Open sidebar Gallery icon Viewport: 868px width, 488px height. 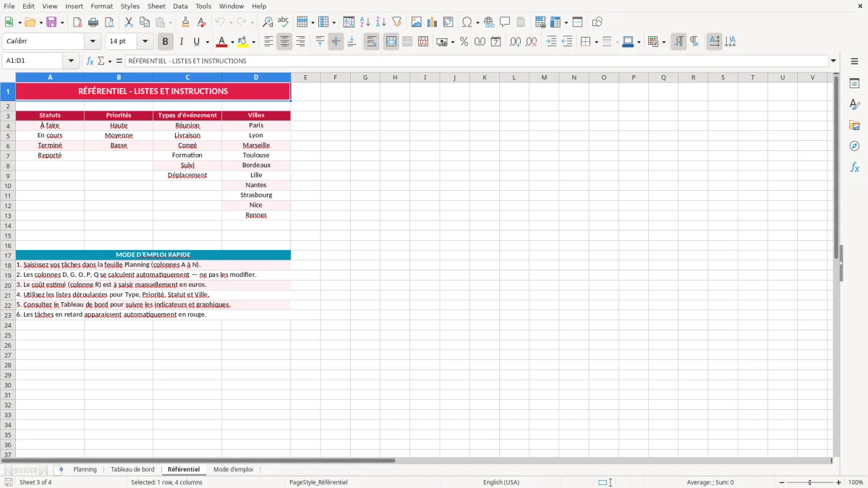coord(854,125)
